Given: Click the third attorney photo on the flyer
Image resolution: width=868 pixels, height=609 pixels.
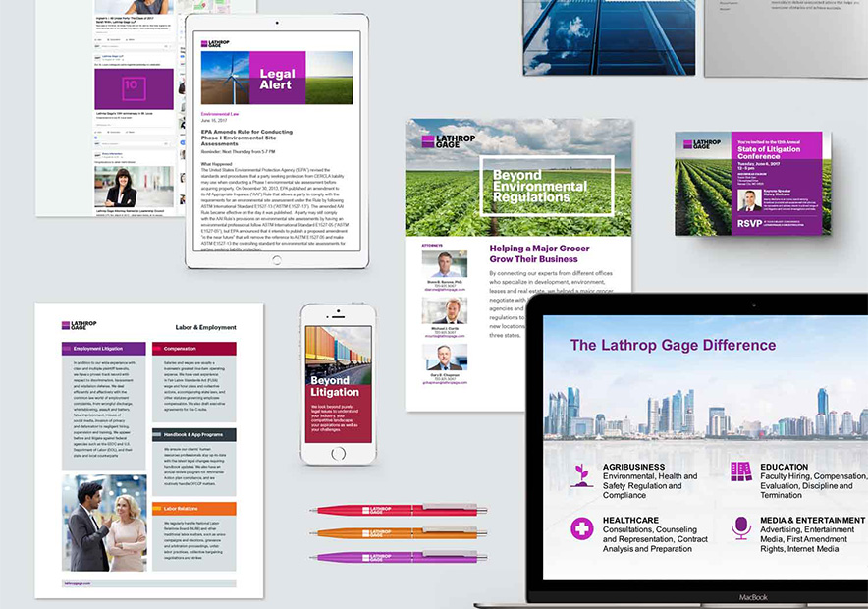Looking at the screenshot, I should point(445,358).
